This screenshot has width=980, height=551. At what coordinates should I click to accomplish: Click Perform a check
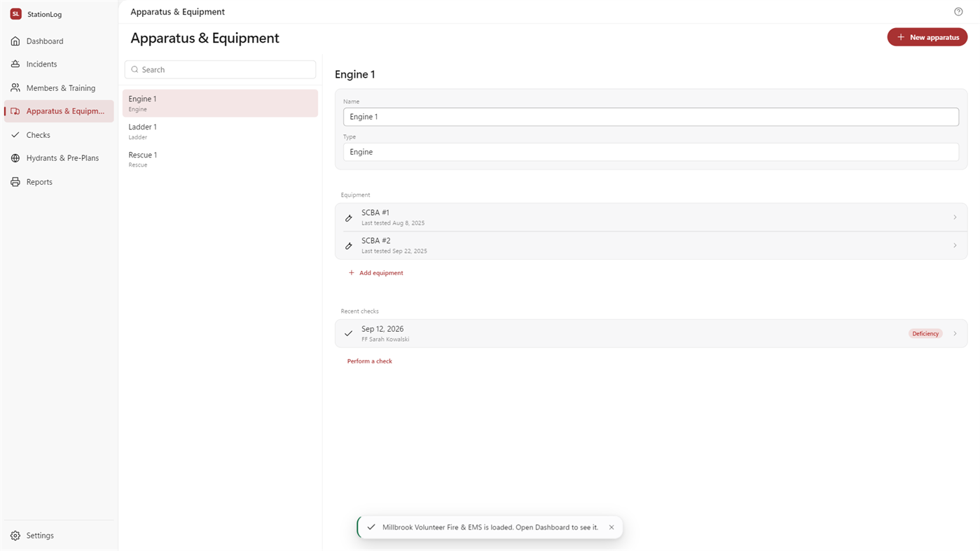point(370,361)
